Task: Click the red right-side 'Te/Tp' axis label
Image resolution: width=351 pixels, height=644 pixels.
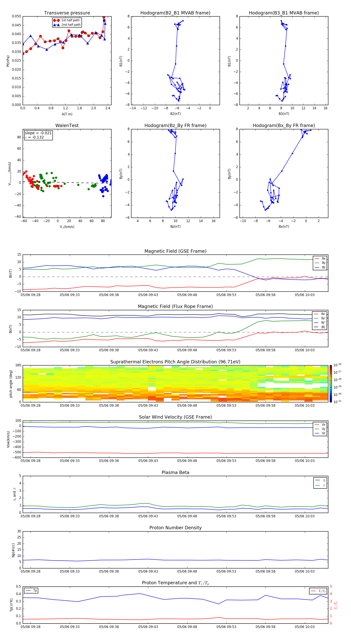Action: point(336,605)
